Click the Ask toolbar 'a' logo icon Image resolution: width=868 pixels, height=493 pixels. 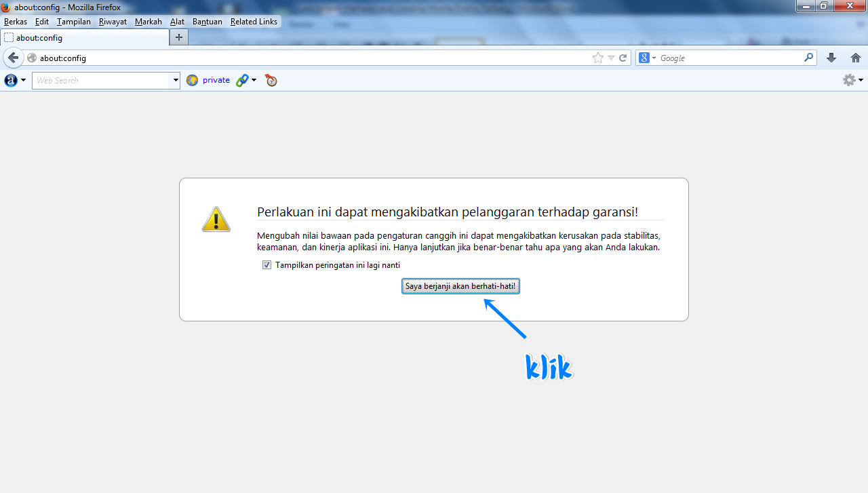click(x=11, y=80)
